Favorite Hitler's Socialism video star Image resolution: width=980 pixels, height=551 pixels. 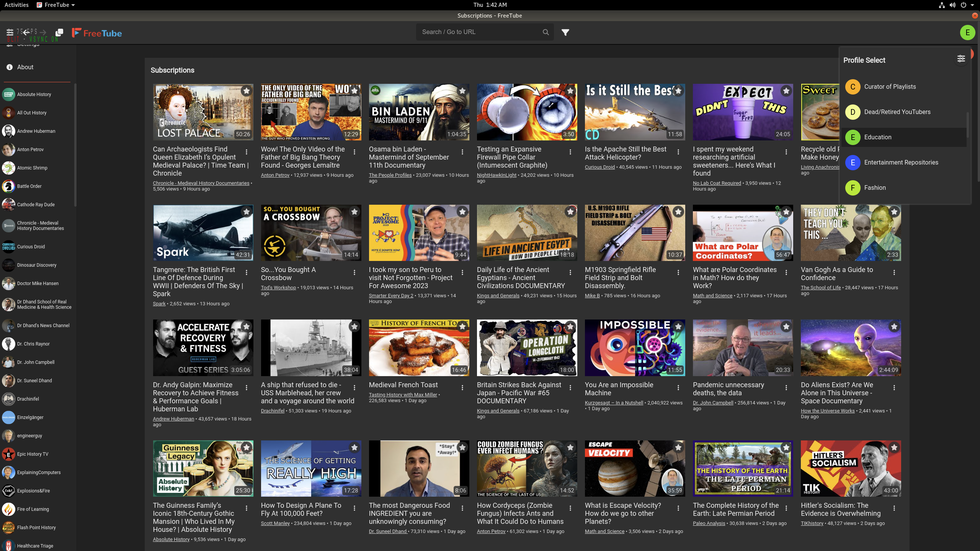(894, 447)
